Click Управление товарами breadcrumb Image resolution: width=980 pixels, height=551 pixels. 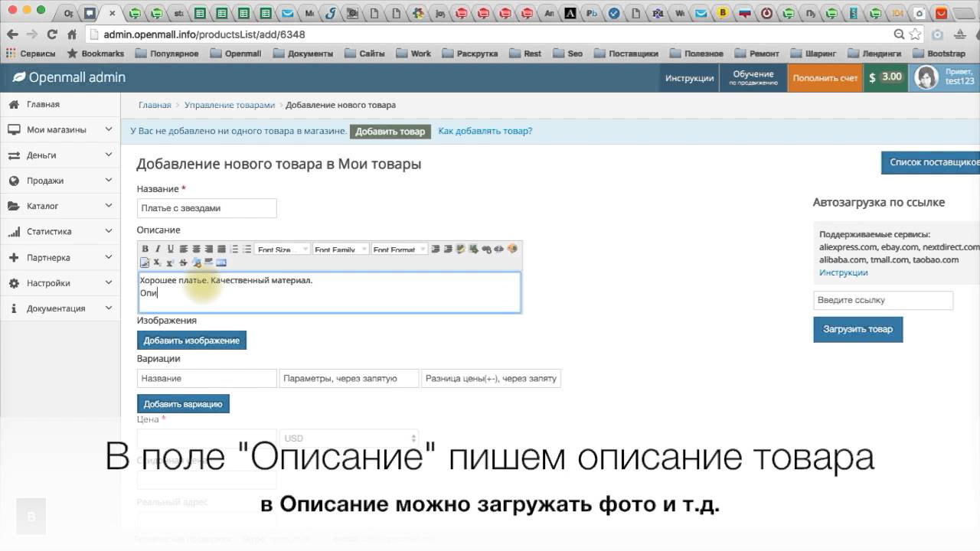click(x=230, y=105)
